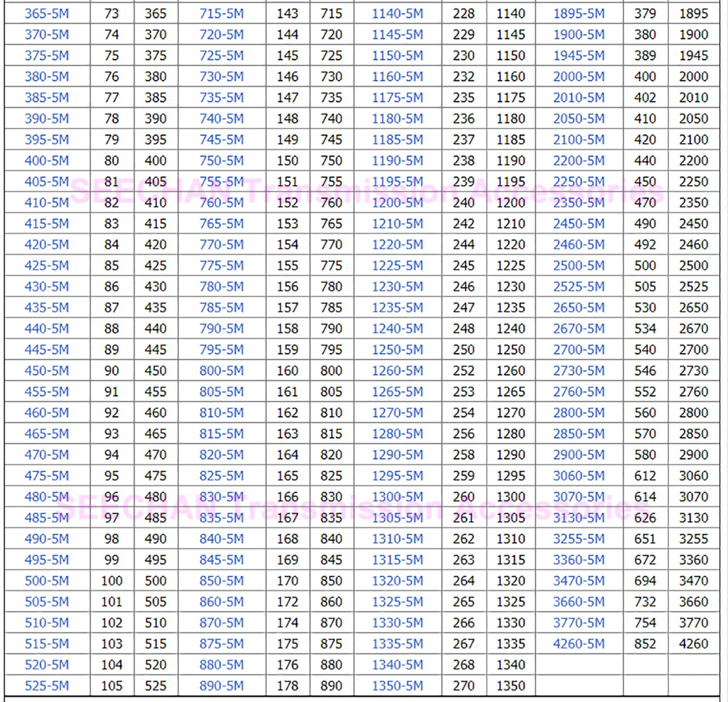Select the tooth count cell 100
Screen dimensions: 728x702
112,581
